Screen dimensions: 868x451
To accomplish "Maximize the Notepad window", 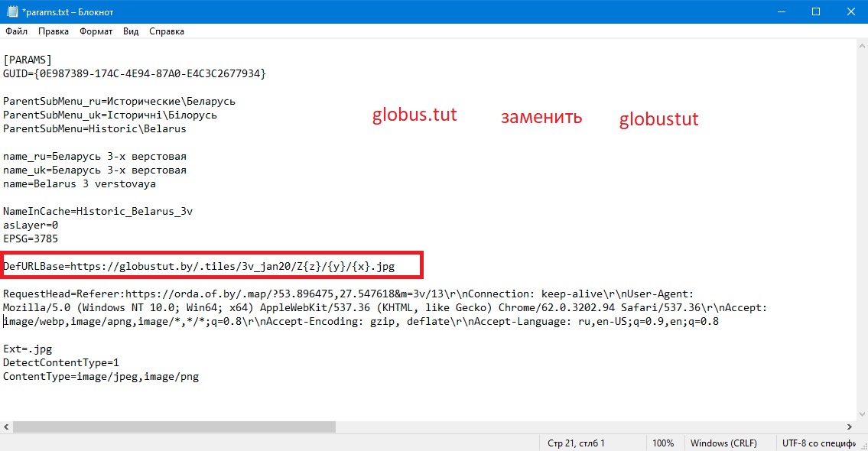I will pyautogui.click(x=815, y=11).
